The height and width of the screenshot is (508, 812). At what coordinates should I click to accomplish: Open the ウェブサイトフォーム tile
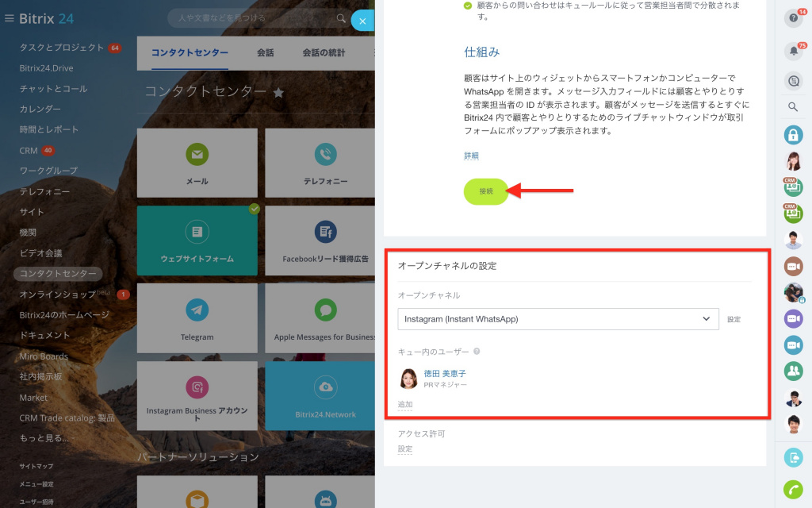197,241
